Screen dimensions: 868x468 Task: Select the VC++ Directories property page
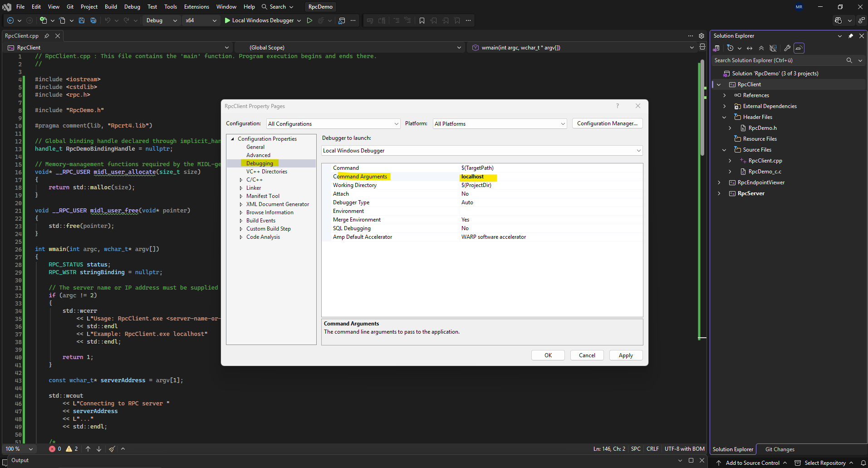click(x=266, y=172)
